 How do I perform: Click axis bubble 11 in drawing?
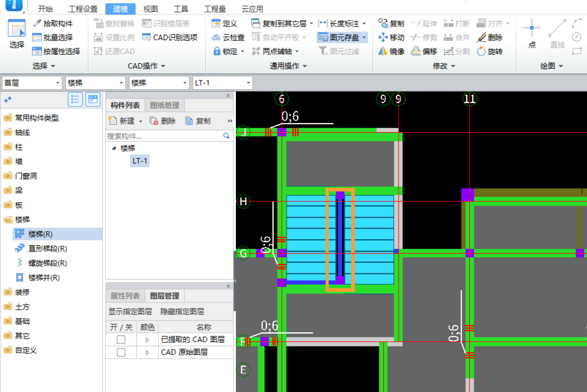pos(469,99)
